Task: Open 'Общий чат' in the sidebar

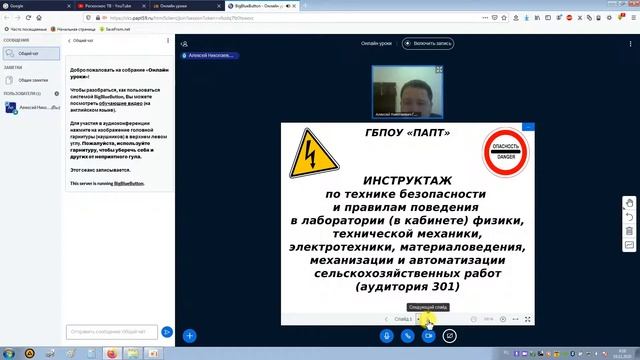Action: (x=31, y=53)
